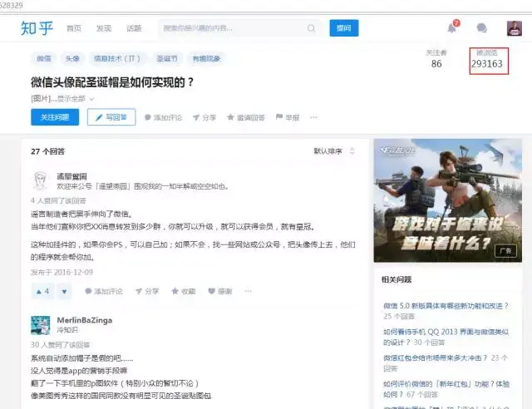Open question more-options ellipsis
This screenshot has height=409, width=532.
[x=313, y=117]
